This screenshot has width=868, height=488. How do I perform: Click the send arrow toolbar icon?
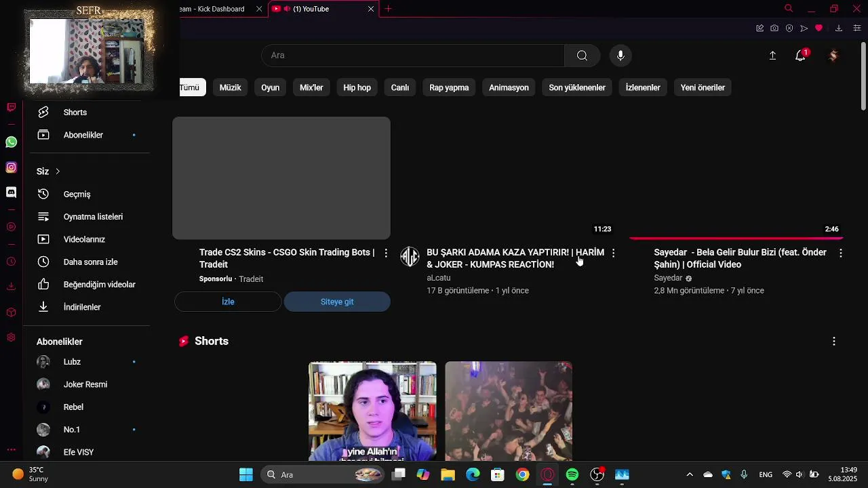pyautogui.click(x=804, y=28)
